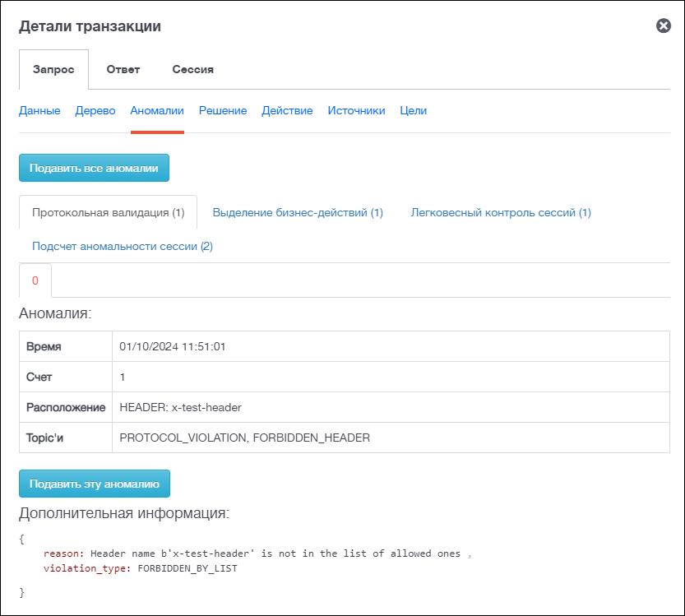
Task: Open the Цели section
Action: tap(414, 110)
